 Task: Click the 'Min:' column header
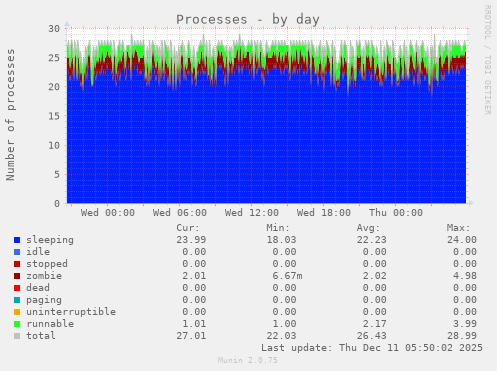278,228
